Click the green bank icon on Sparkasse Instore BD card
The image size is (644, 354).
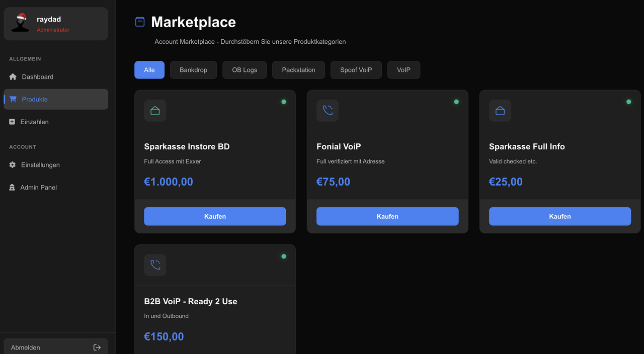tap(155, 111)
